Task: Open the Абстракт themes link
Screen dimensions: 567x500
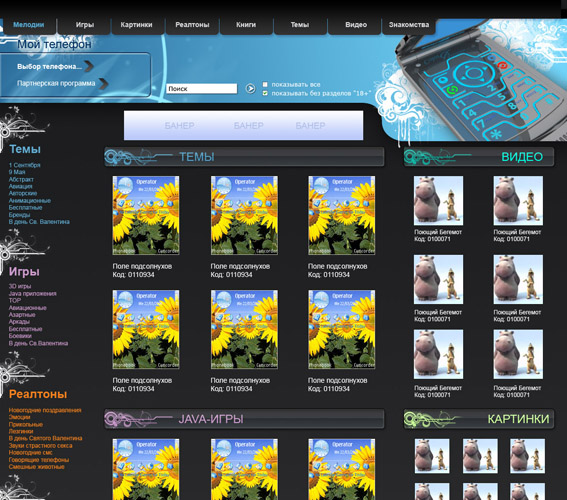Action: [x=21, y=179]
